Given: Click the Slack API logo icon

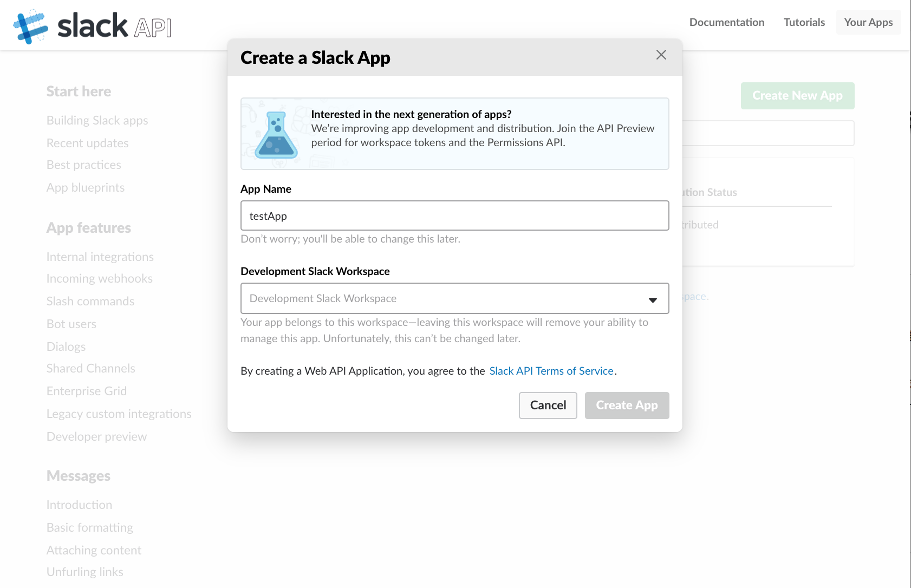Looking at the screenshot, I should (x=31, y=26).
